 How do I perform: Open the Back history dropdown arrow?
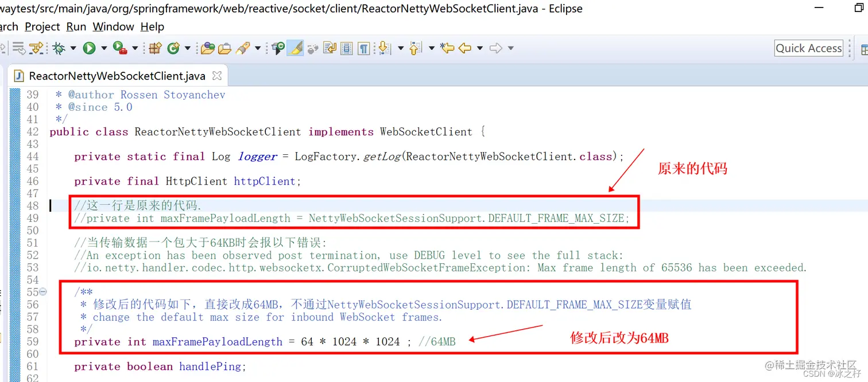coord(480,48)
